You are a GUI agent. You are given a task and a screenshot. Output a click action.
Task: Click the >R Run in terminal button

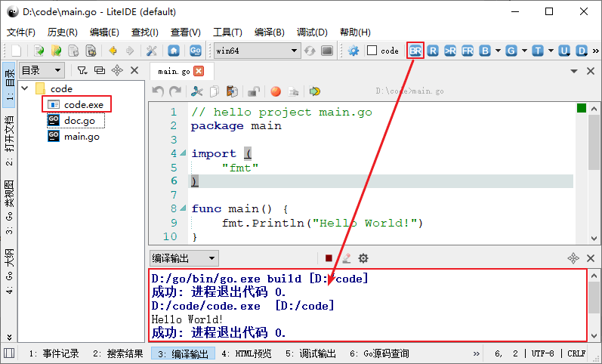[450, 51]
